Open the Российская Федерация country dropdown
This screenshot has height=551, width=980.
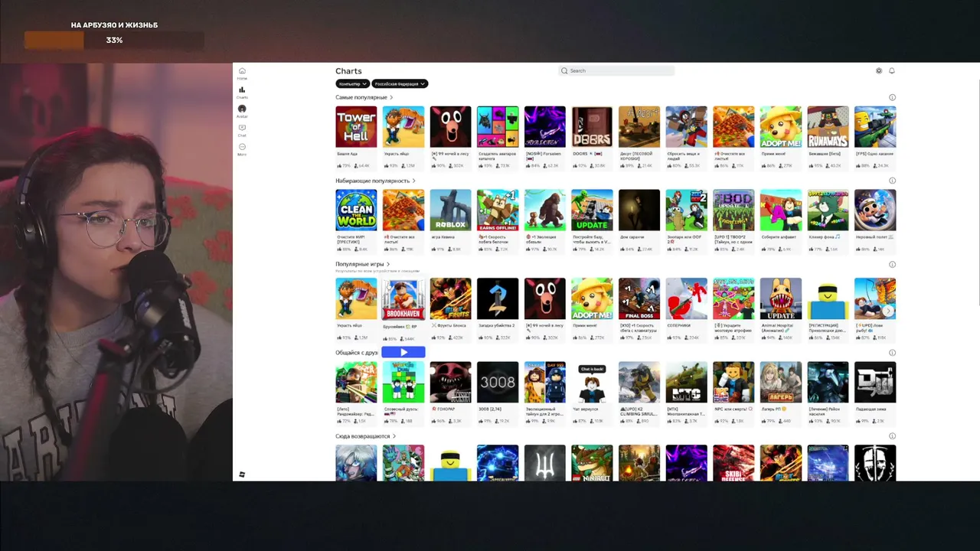[x=400, y=83]
